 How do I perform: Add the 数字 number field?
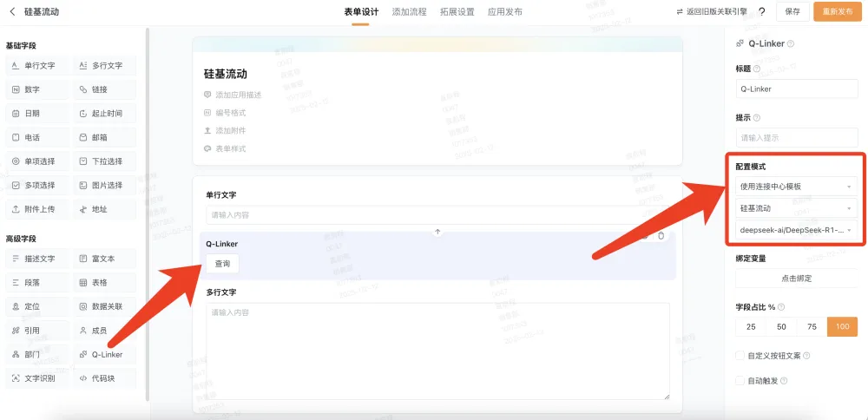[38, 89]
